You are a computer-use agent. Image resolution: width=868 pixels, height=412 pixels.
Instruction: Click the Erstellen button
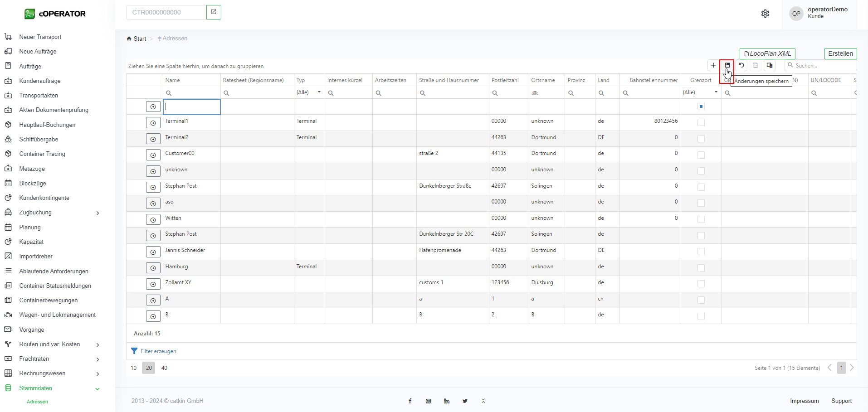coord(840,53)
